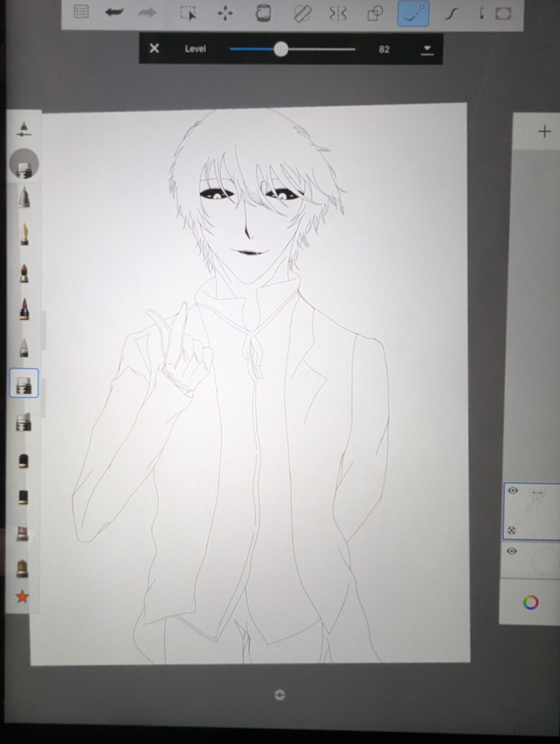Open the brush library orange star
The height and width of the screenshot is (744, 560).
[22, 596]
